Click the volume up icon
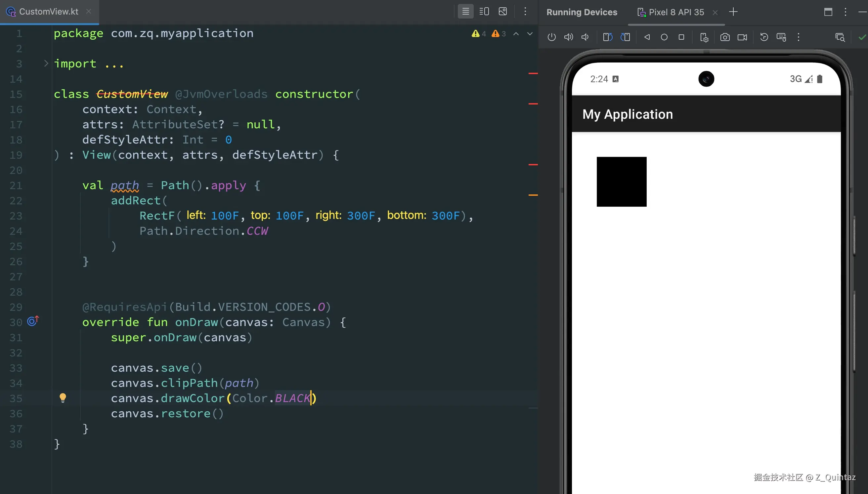The width and height of the screenshot is (868, 494). (x=568, y=37)
